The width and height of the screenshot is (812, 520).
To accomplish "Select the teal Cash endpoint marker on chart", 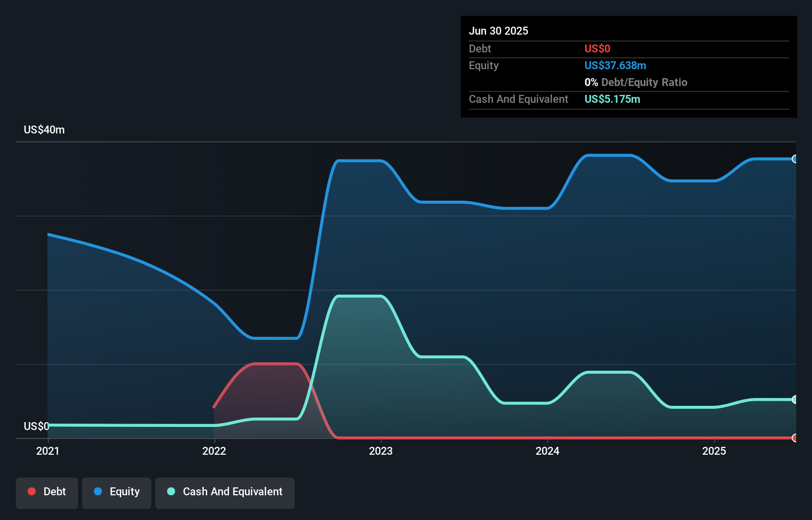I will [x=794, y=398].
